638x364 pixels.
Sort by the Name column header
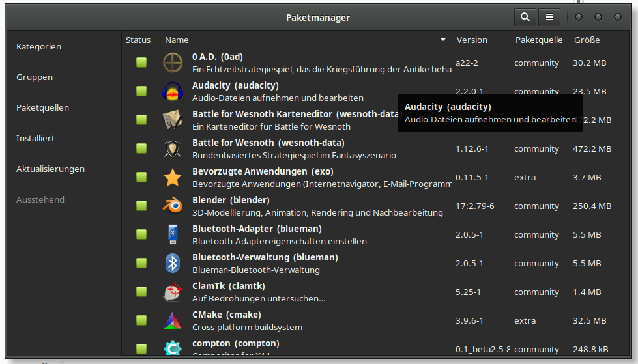(177, 40)
